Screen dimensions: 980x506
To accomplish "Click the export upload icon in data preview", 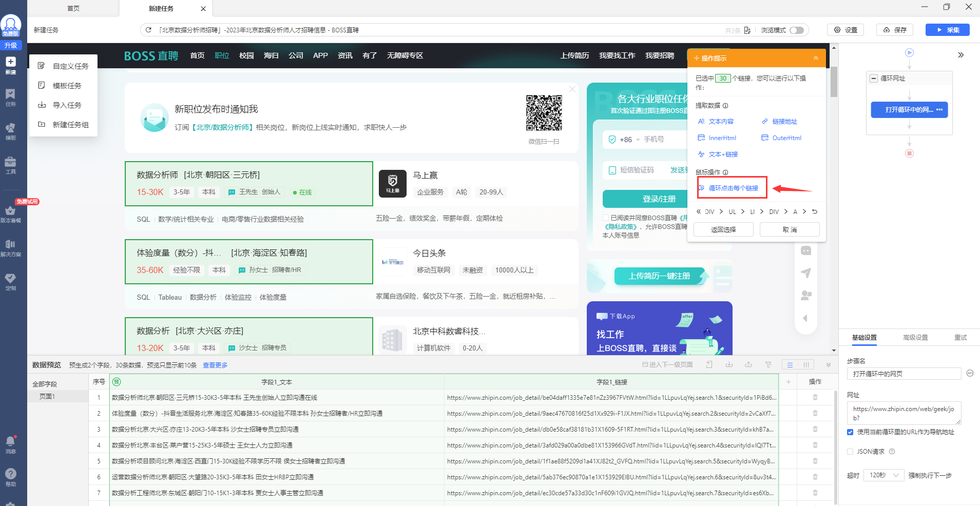I will 748,364.
